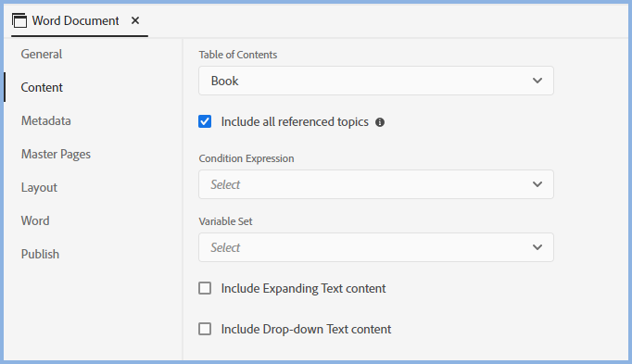This screenshot has width=632, height=364.
Task: Open the Metadata section
Action: (46, 120)
